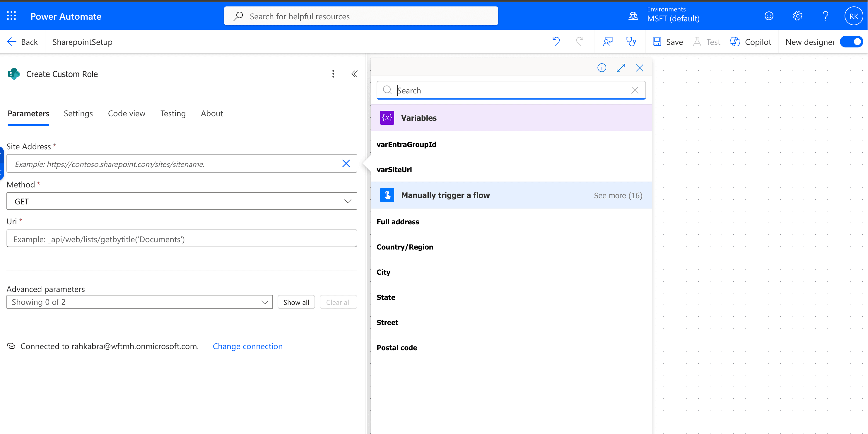Clear the dynamic content search box
This screenshot has height=434, width=868.
point(635,90)
